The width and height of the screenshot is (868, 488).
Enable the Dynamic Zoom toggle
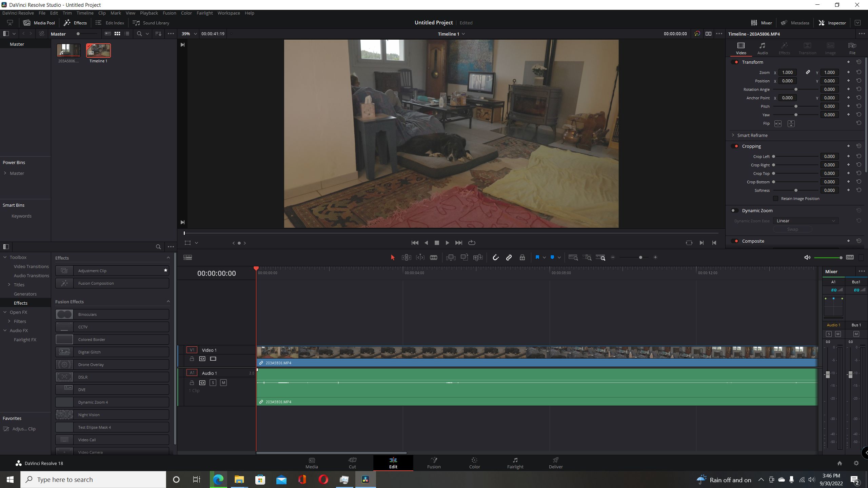tap(735, 210)
